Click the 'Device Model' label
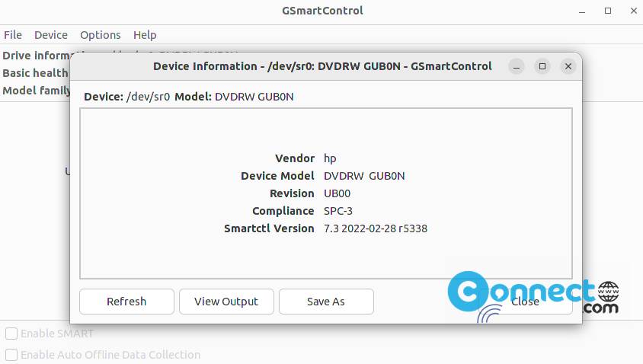Screen dimensions: 643x364 (277, 176)
